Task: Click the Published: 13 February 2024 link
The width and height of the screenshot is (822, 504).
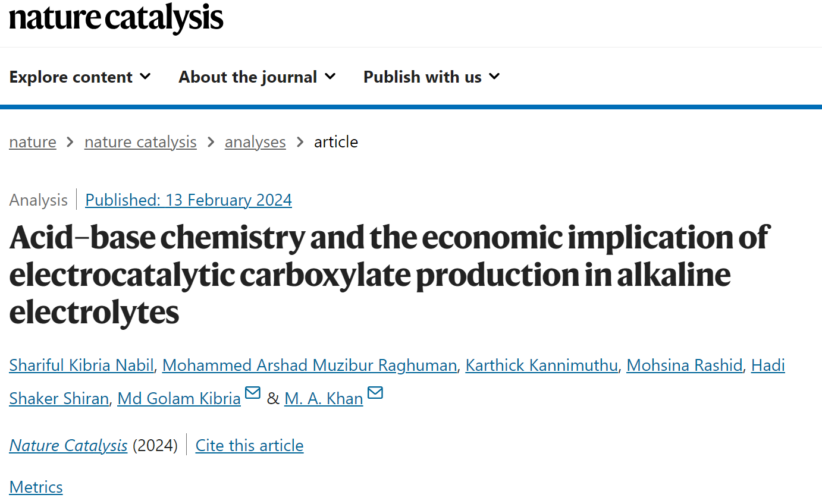Action: [x=189, y=200]
